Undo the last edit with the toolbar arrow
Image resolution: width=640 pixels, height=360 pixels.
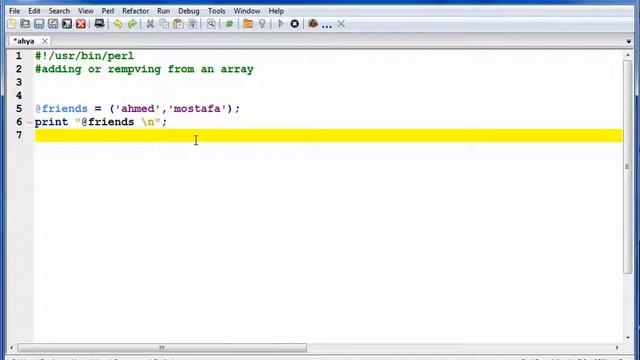point(118,24)
